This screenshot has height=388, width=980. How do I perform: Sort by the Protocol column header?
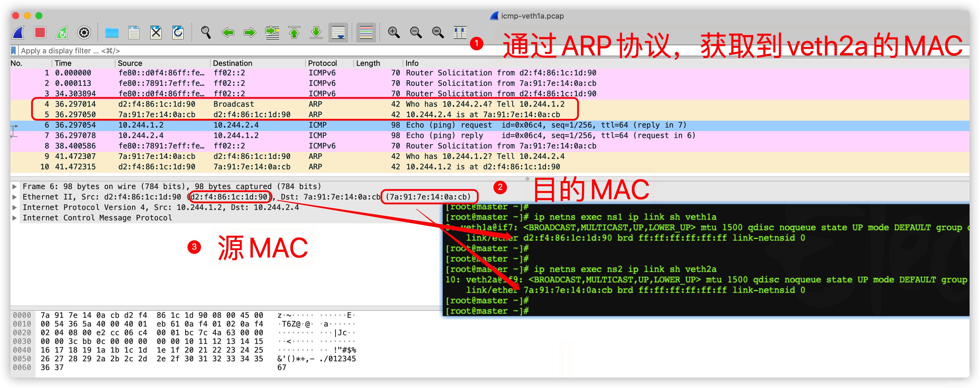pos(330,63)
